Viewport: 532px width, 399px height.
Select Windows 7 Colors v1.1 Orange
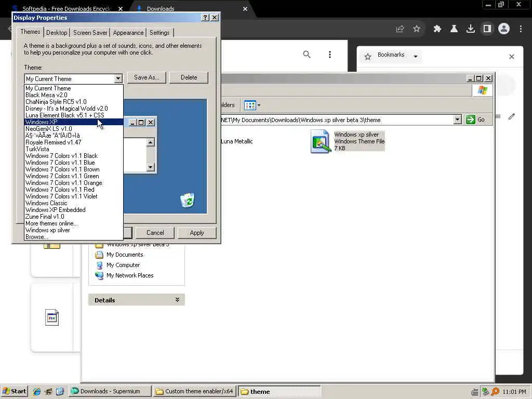(x=74, y=183)
